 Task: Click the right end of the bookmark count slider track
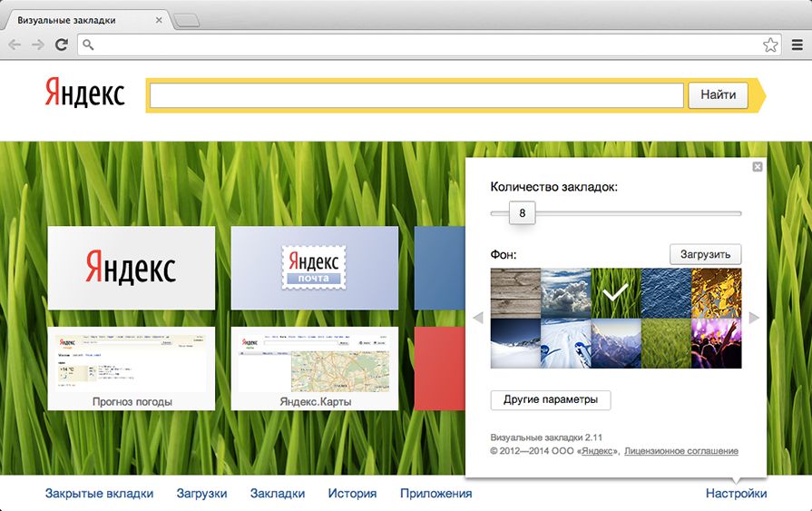click(738, 213)
